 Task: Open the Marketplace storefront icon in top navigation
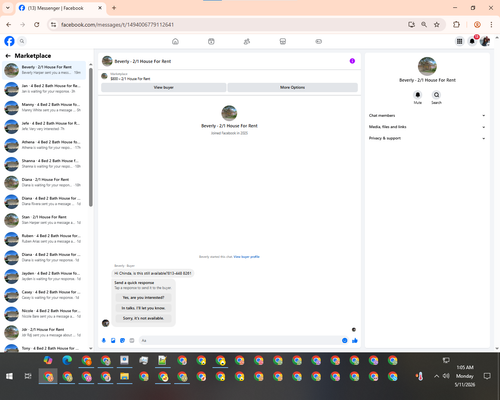283,41
